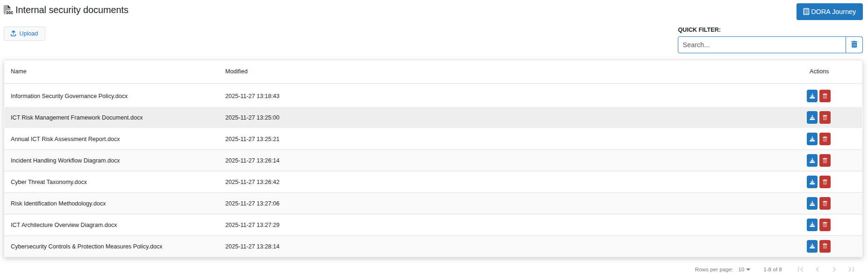Download ICT Risk Management Framework Document
This screenshot has width=868, height=276.
tap(812, 118)
